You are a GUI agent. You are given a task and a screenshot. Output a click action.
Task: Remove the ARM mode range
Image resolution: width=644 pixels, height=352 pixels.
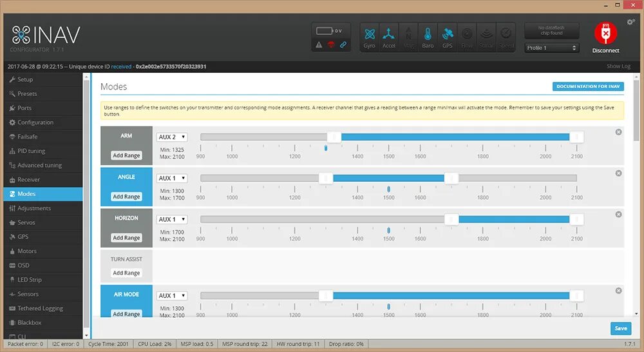618,132
